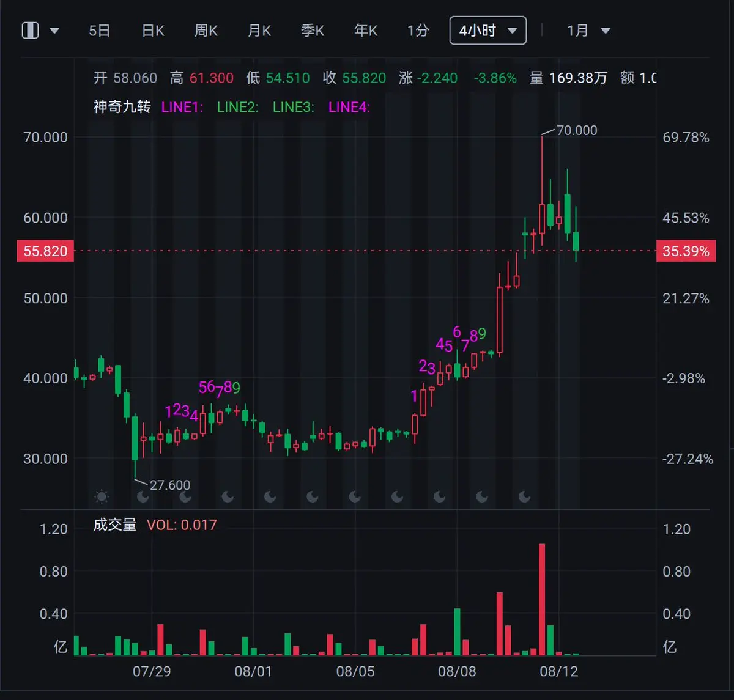Click the 成交量 volume indicator label
The width and height of the screenshot is (734, 700).
point(114,525)
